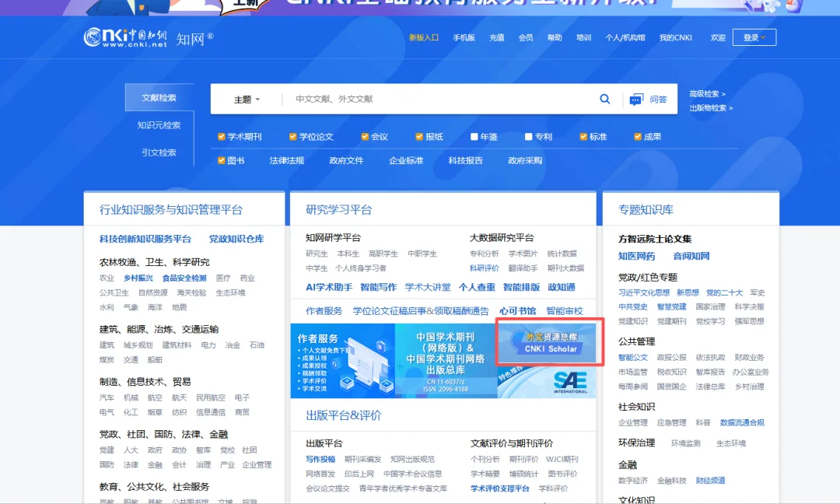Open the 知医网药 link
The width and height of the screenshot is (840, 504).
636,256
